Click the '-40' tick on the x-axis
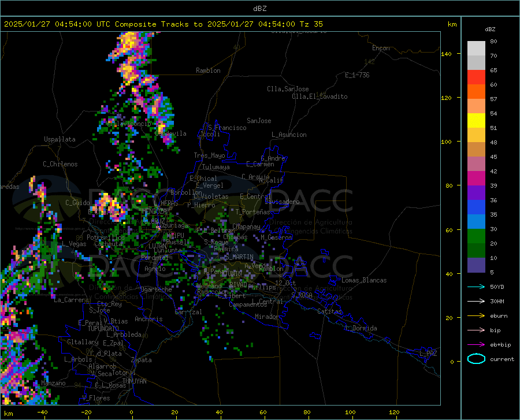The image size is (520, 420). tap(42, 412)
